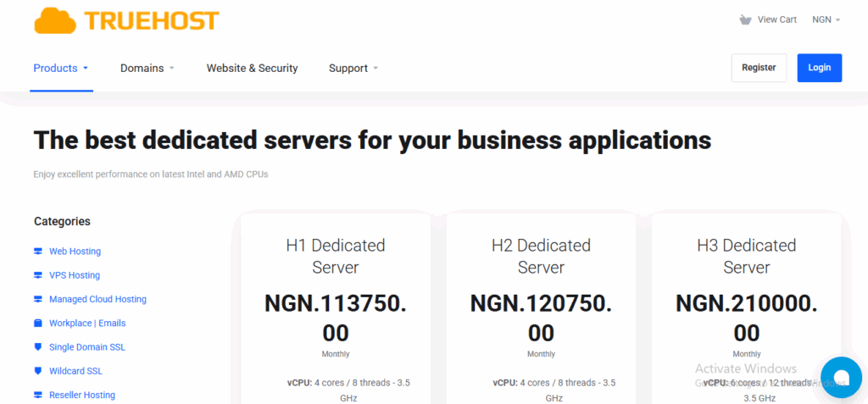Open the Single Domain SSL category
868x404 pixels.
[87, 347]
